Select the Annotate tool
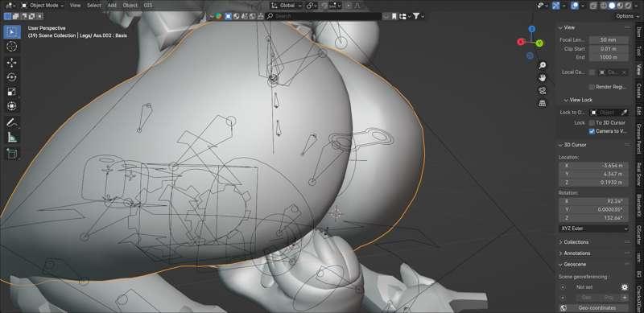 pyautogui.click(x=12, y=122)
